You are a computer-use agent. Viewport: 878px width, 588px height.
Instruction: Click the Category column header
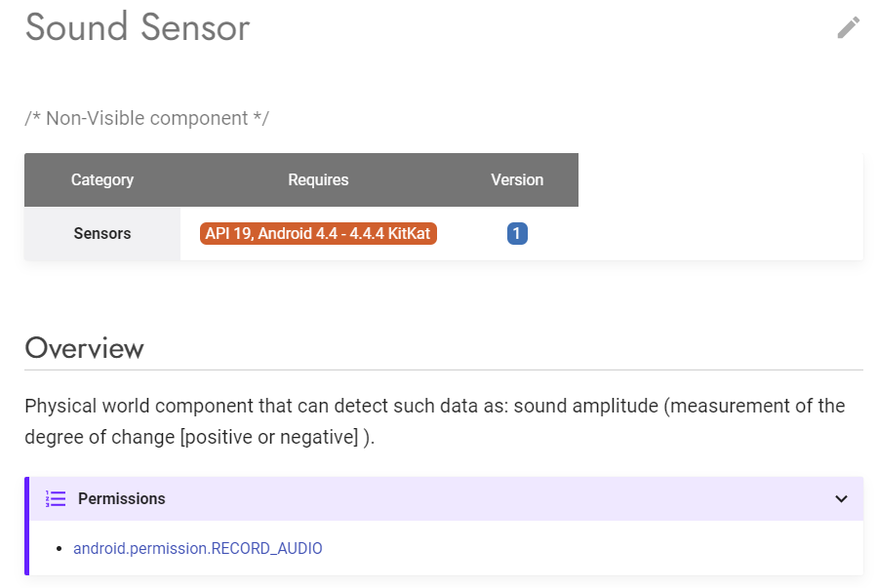tap(101, 179)
